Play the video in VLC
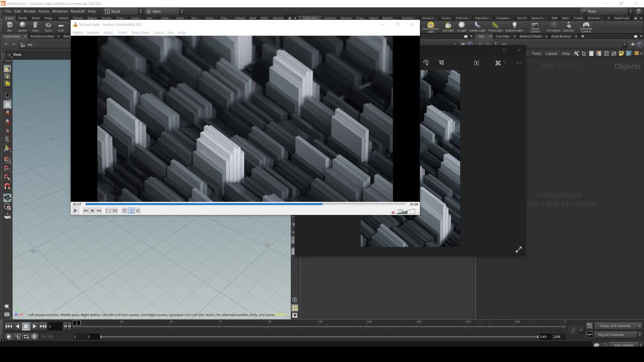 tap(75, 211)
